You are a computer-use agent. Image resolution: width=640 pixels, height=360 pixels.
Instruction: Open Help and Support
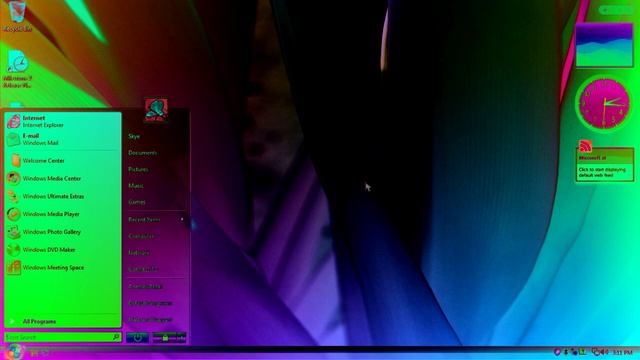tap(150, 320)
